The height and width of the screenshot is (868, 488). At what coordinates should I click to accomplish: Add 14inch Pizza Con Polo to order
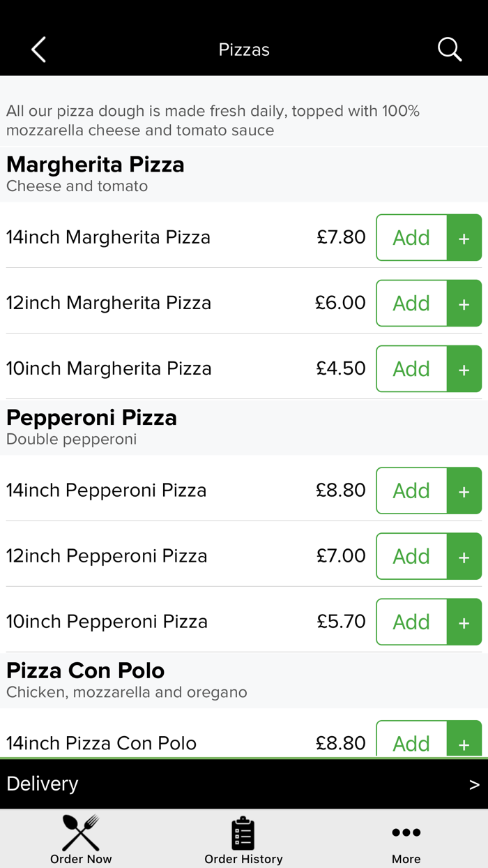pyautogui.click(x=411, y=742)
